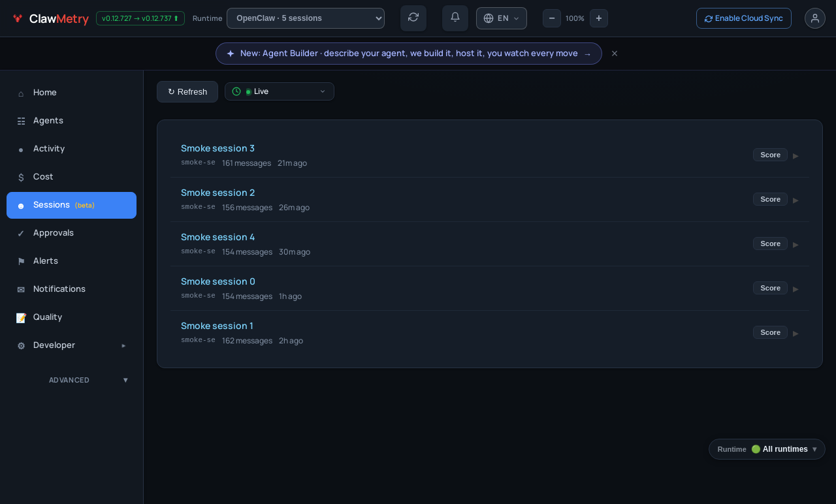Click the Refresh button
836x504 pixels.
click(187, 91)
